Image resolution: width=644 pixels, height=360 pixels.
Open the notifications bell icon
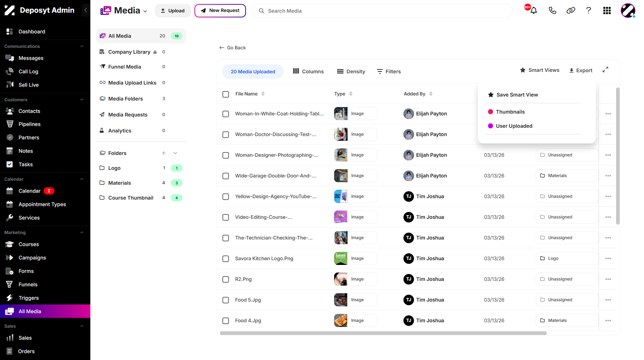[533, 11]
